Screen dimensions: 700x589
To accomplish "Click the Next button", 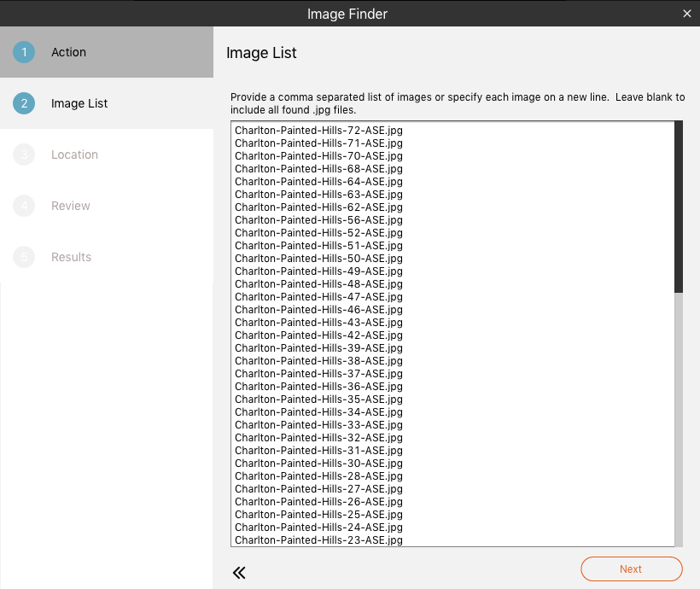I will [631, 569].
